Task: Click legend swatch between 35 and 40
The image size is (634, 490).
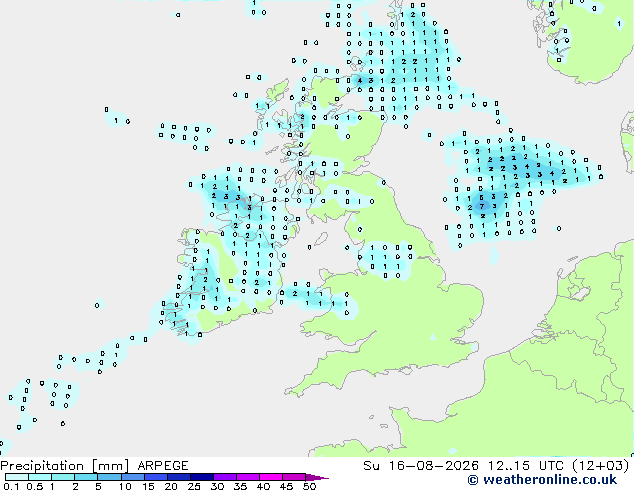Action: pyautogui.click(x=247, y=477)
